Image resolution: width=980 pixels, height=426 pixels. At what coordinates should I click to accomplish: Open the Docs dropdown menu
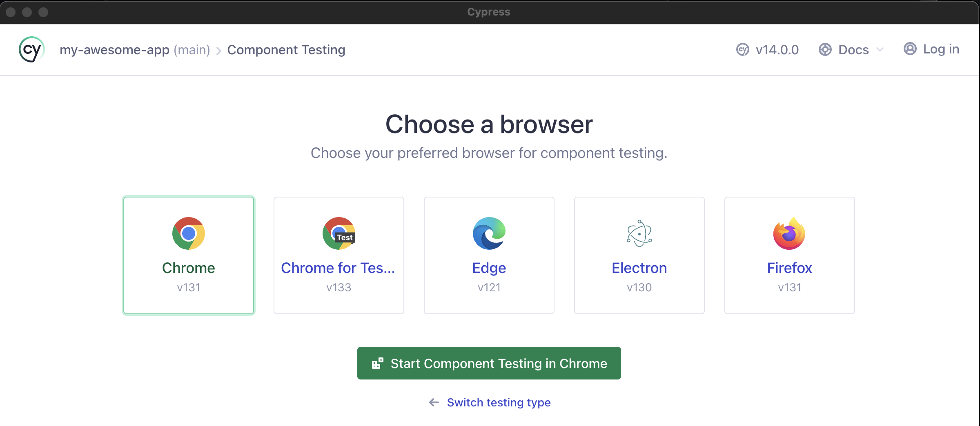pyautogui.click(x=853, y=49)
